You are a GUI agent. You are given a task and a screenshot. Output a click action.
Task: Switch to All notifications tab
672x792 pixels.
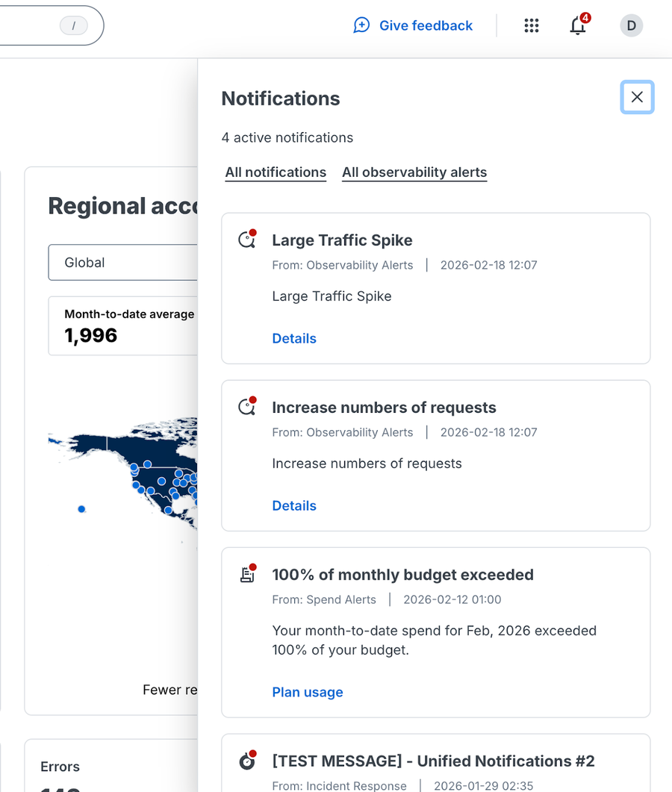coord(276,172)
